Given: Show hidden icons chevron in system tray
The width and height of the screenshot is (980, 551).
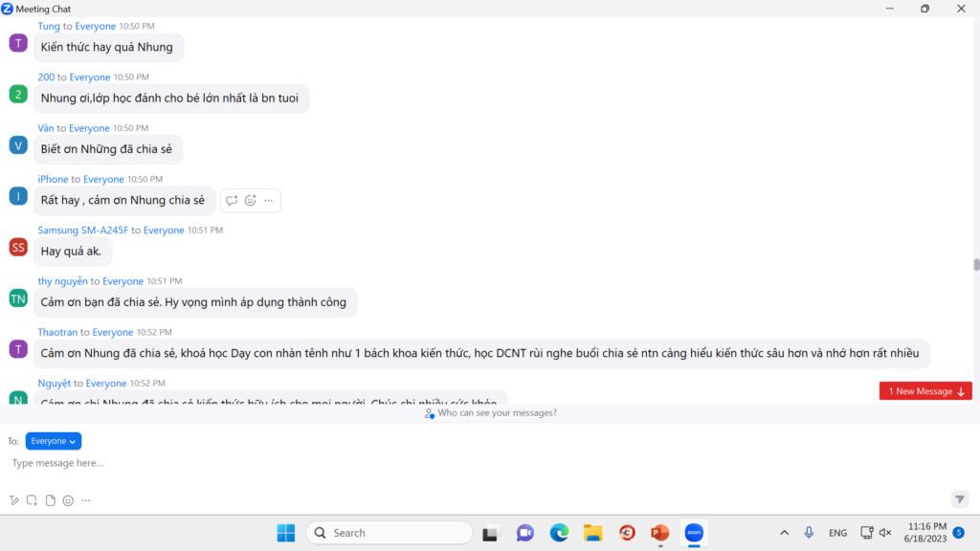Looking at the screenshot, I should click(x=784, y=533).
